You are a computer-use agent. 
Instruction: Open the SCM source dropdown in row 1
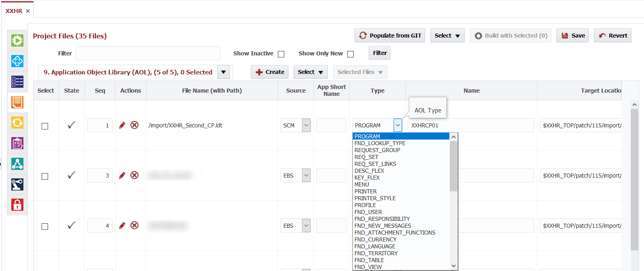click(306, 125)
